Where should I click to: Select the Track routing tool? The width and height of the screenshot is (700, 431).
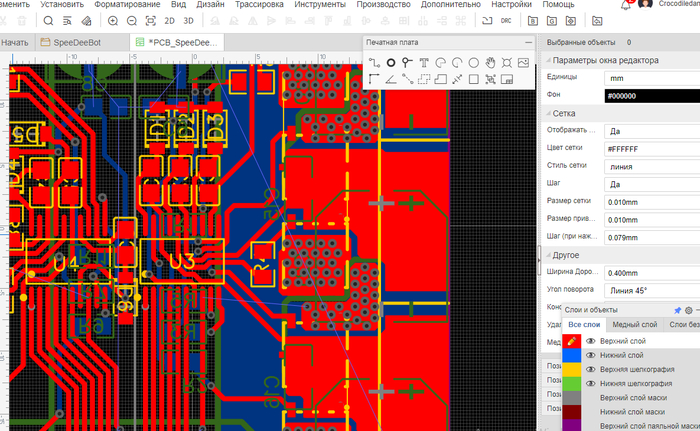pos(374,63)
